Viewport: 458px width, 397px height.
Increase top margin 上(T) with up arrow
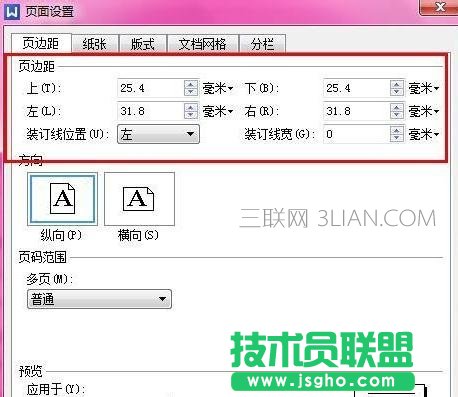[191, 84]
